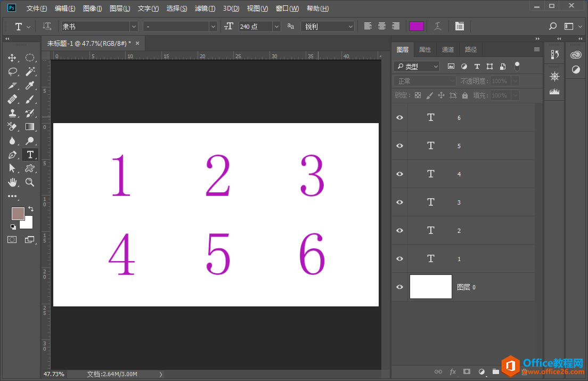Create new adjustment layer
588x381 pixels.
tap(482, 371)
